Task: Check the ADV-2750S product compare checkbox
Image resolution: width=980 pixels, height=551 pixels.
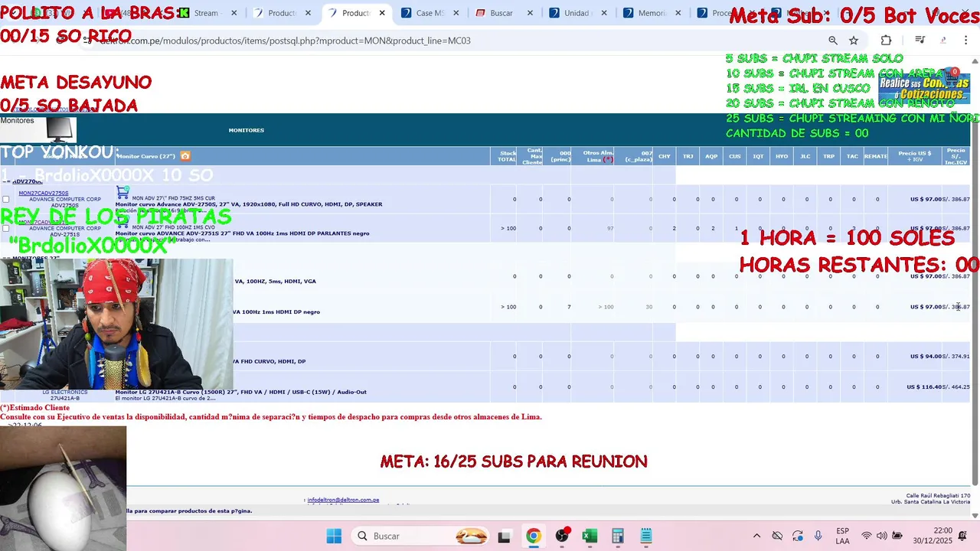Action: (x=6, y=199)
